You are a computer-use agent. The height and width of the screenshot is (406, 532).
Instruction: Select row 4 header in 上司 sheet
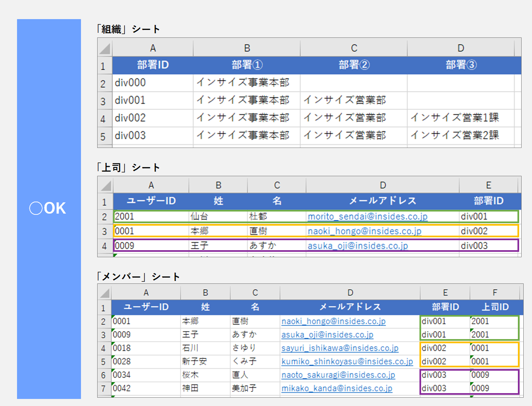pos(105,246)
